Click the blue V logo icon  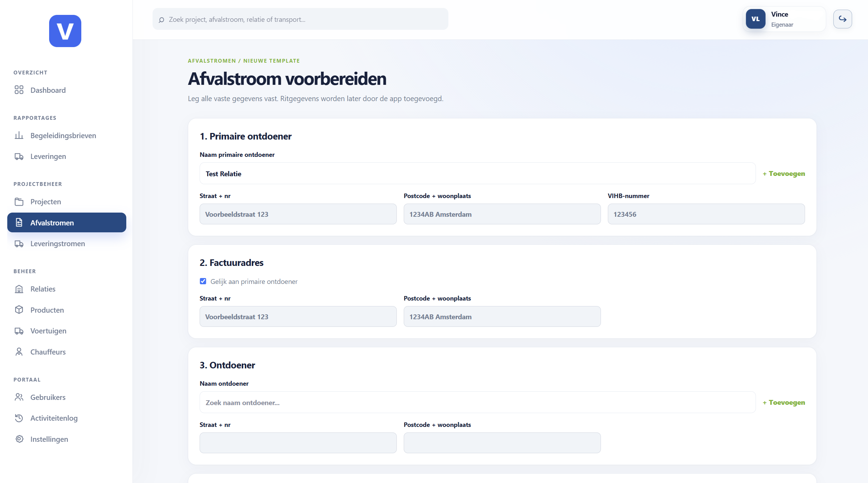click(x=65, y=31)
